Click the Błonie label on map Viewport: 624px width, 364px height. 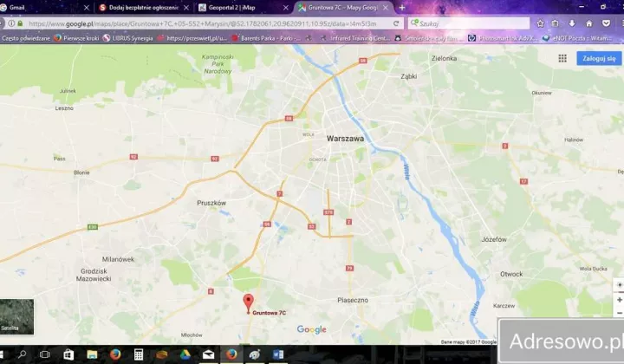tap(81, 172)
